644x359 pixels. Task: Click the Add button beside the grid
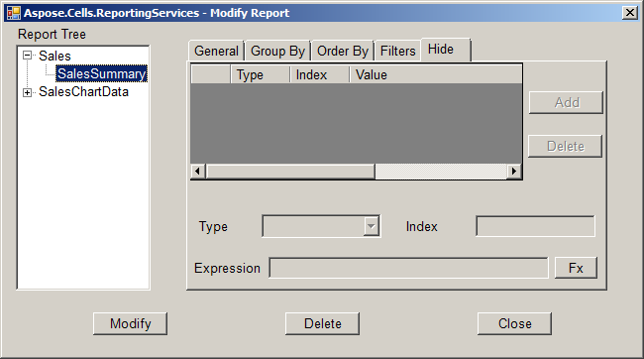[x=566, y=102]
